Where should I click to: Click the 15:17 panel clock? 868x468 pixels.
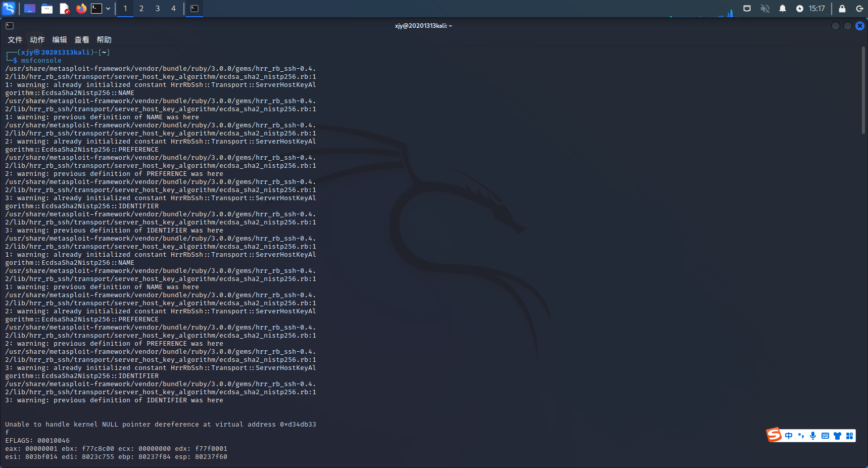[x=816, y=9]
